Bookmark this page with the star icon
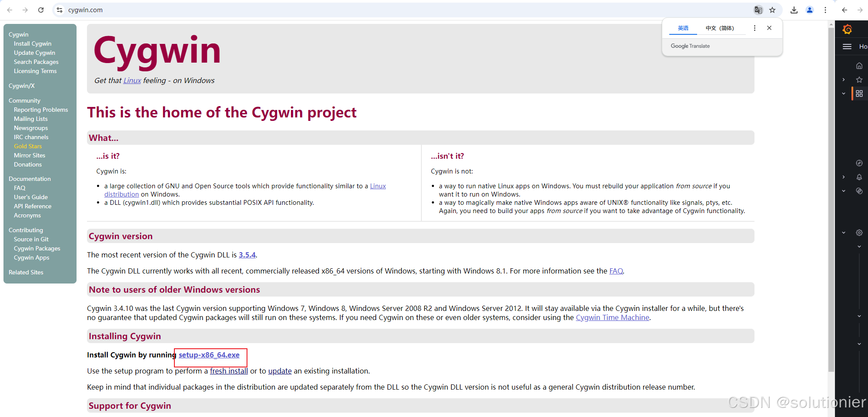 (x=772, y=10)
